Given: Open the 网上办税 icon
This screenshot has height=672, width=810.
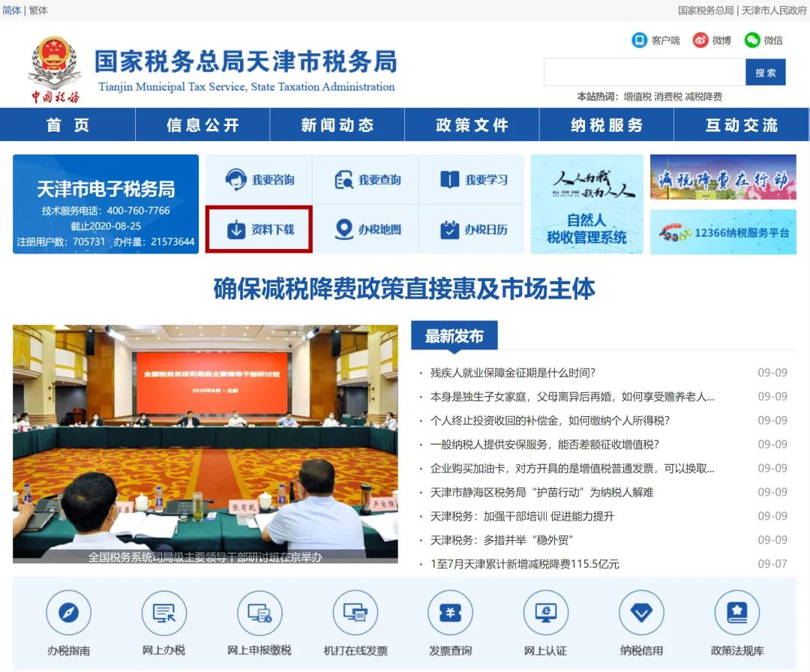Looking at the screenshot, I should coord(164,613).
